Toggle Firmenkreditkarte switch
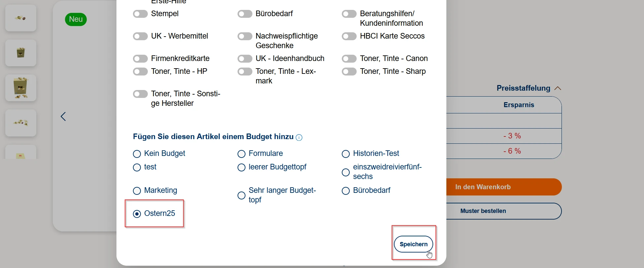The width and height of the screenshot is (644, 268). [x=140, y=59]
